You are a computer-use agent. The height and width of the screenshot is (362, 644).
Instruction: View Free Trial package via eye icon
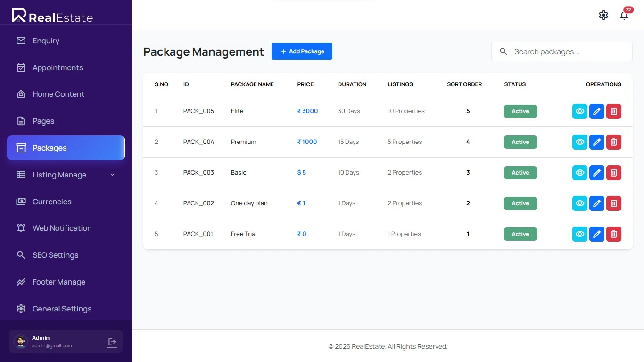click(x=580, y=234)
